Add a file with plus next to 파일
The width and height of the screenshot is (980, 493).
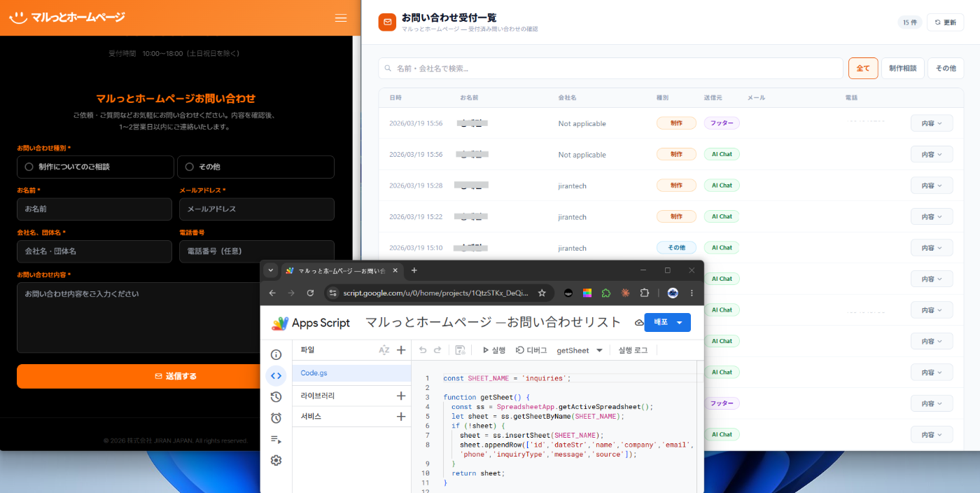(x=401, y=350)
